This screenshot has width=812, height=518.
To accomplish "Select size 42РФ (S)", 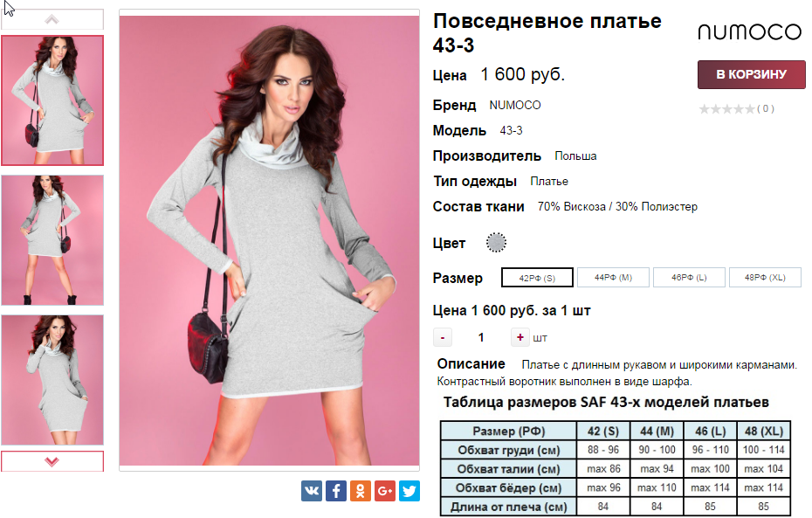I will pos(537,277).
